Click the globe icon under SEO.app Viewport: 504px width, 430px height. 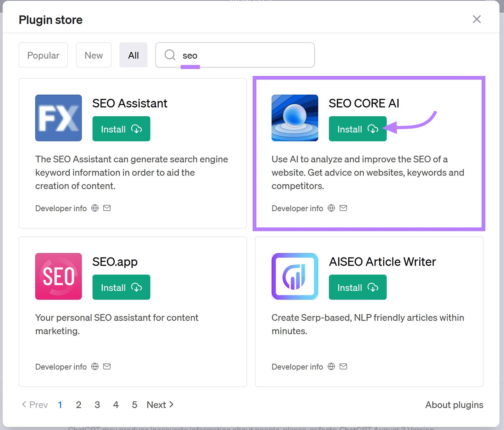point(94,366)
